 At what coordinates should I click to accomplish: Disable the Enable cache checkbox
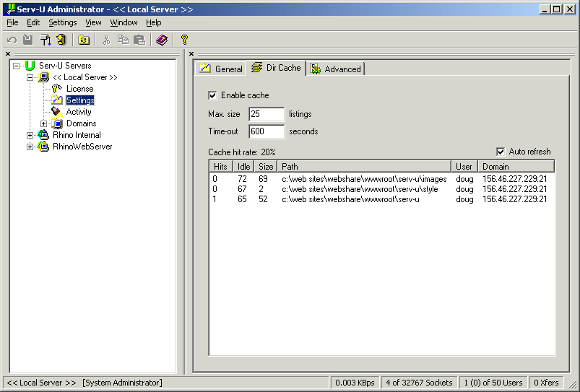212,95
